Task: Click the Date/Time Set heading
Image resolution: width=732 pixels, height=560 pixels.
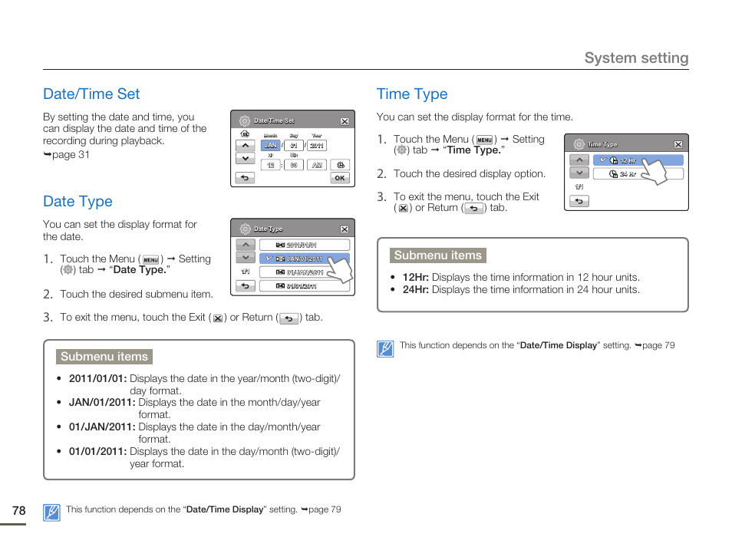Action: 91,94
